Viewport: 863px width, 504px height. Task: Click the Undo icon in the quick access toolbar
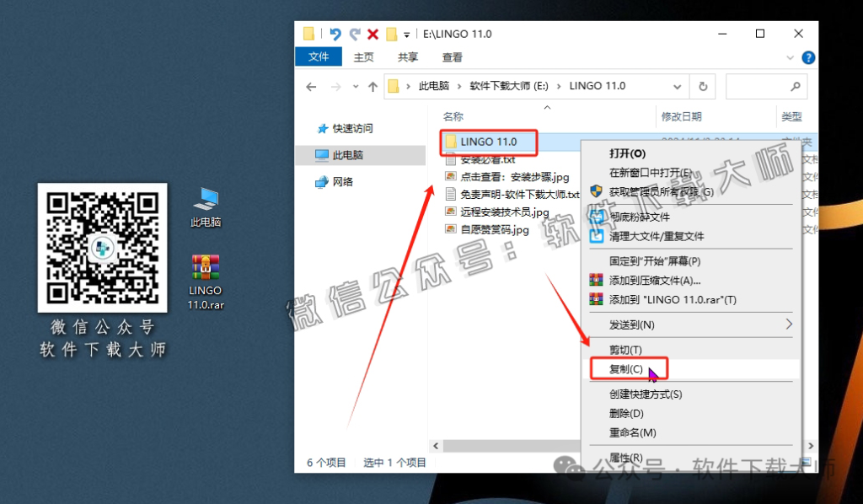(x=335, y=34)
